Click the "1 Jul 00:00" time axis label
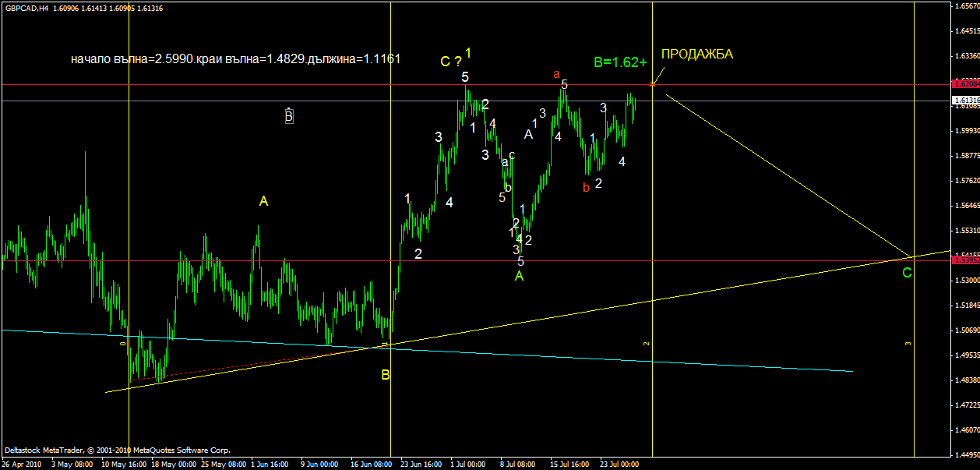The image size is (980, 470). click(x=469, y=464)
